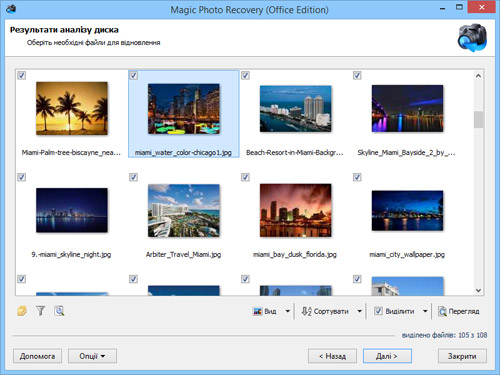The height and width of the screenshot is (375, 500).
Task: Click filename Arbiter_Travel_Miami.jpg
Action: tap(183, 255)
